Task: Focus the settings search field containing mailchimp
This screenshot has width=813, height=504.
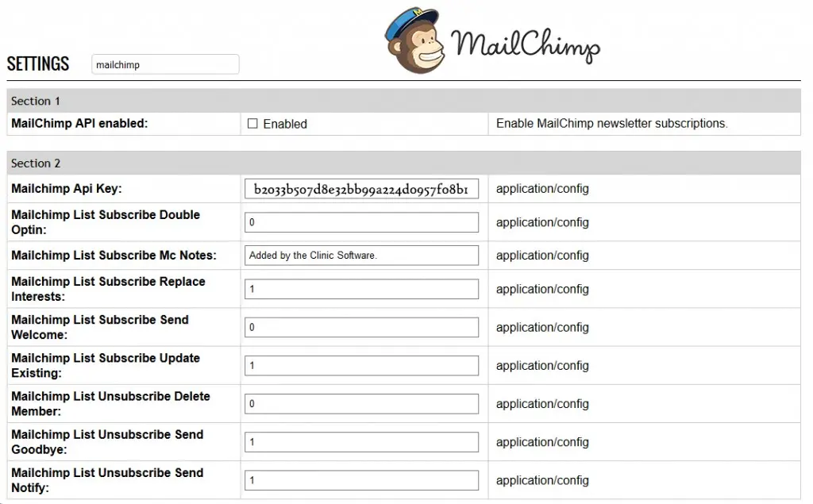Action: click(x=165, y=64)
